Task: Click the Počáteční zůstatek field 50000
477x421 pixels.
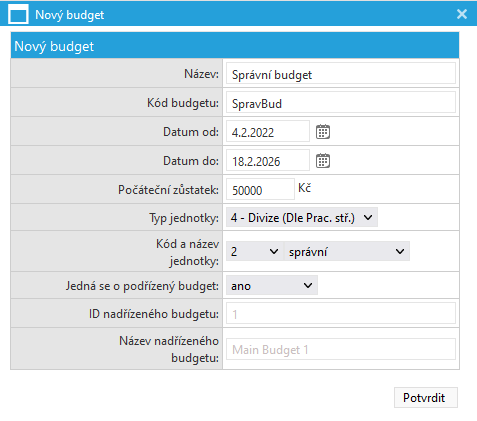Action: 260,189
